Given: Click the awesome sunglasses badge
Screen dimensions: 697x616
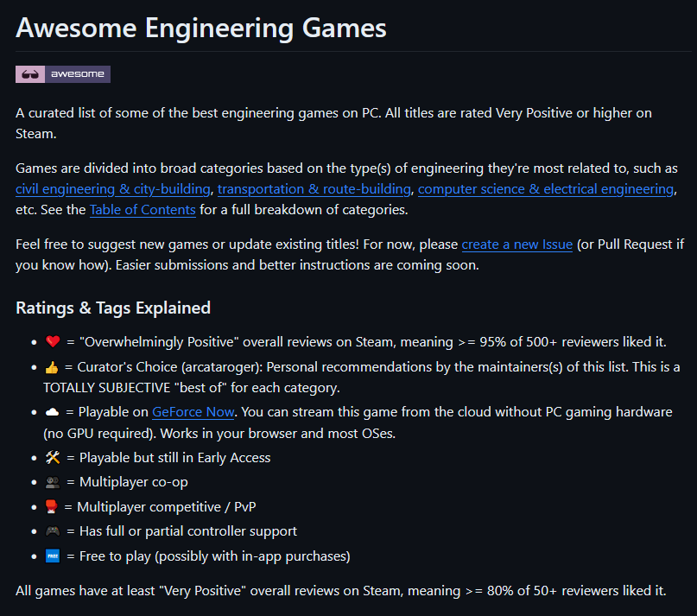Looking at the screenshot, I should tap(63, 74).
